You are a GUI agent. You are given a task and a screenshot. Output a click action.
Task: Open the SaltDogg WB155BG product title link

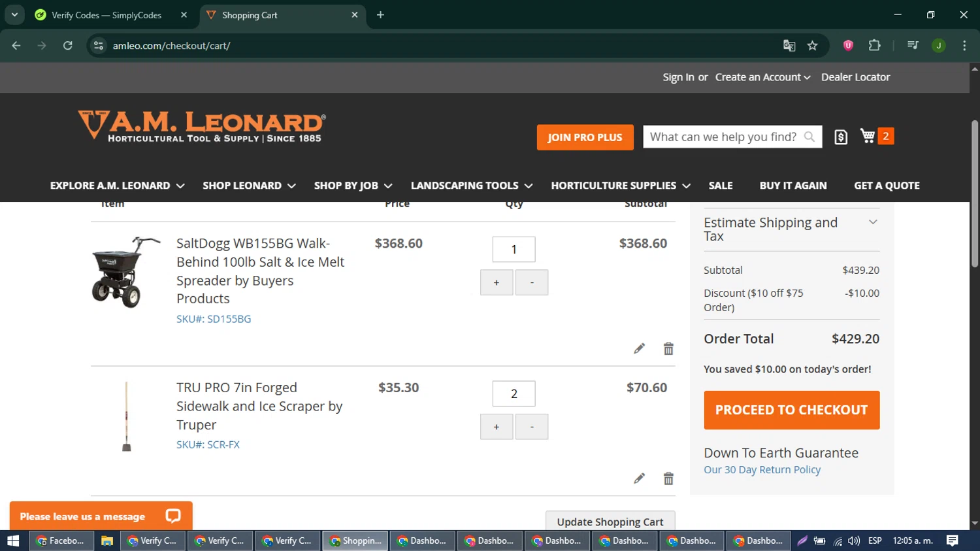coord(261,271)
